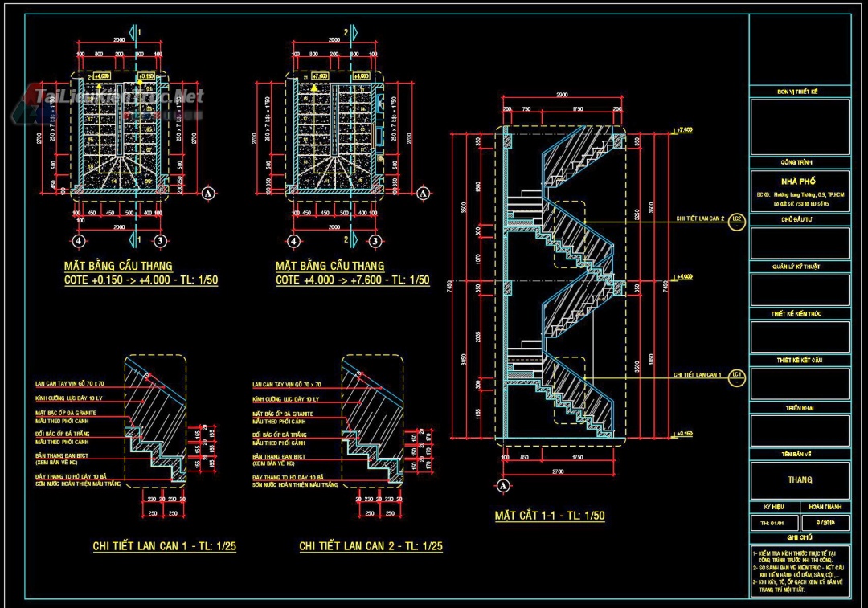The height and width of the screenshot is (608, 868).
Task: Select the 2900 dimension above the section
Action: point(562,95)
